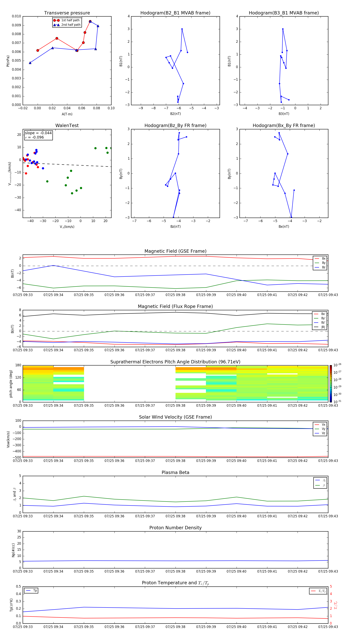Select the Bz entry in GSE legend
Viewport: 351px width, 644px height.
320,267
